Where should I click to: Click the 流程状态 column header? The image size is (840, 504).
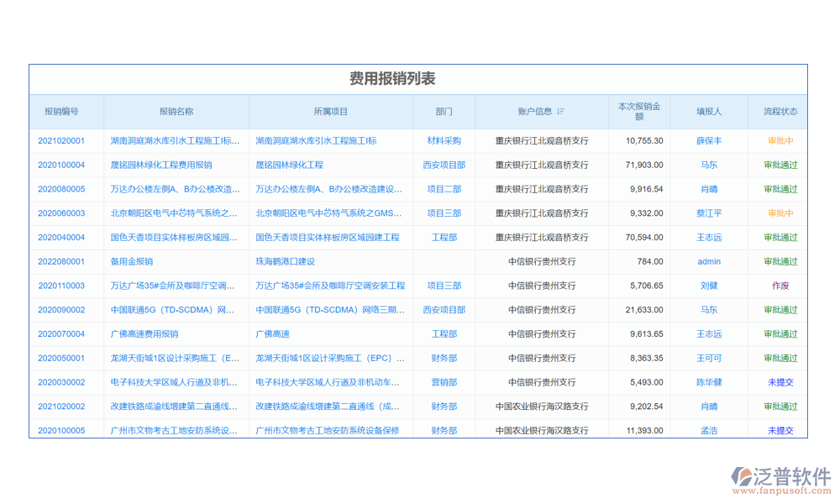pyautogui.click(x=780, y=112)
